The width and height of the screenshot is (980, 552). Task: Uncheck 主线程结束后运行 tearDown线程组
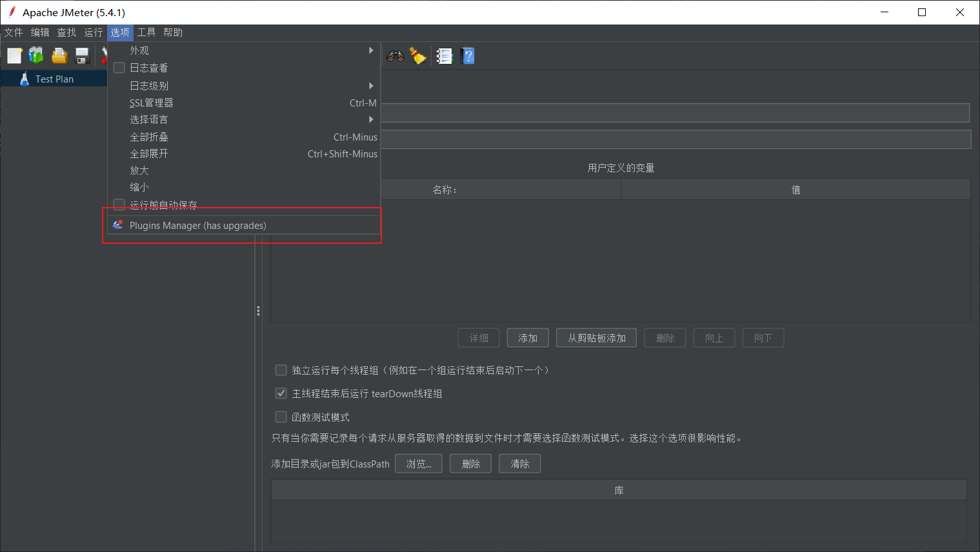tap(281, 393)
